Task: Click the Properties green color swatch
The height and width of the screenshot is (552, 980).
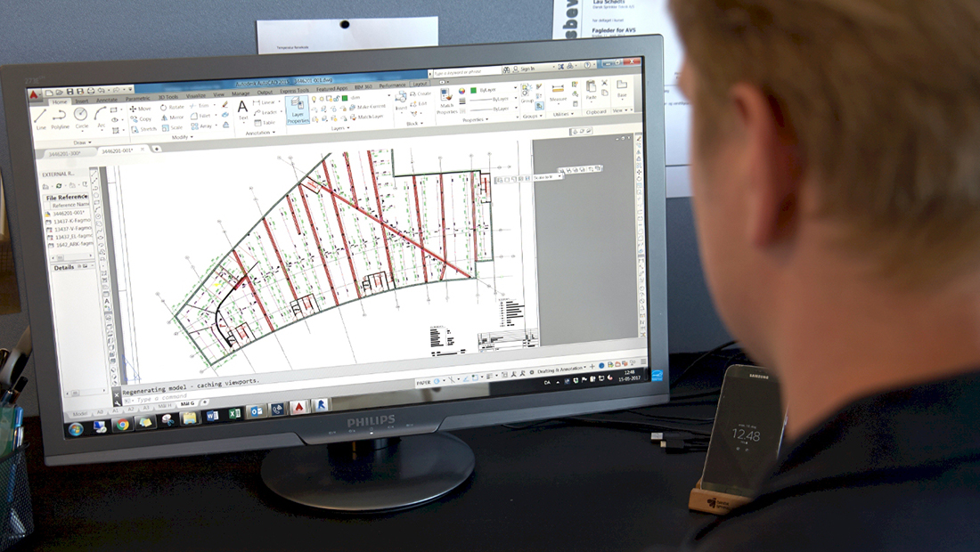Action: click(x=473, y=91)
